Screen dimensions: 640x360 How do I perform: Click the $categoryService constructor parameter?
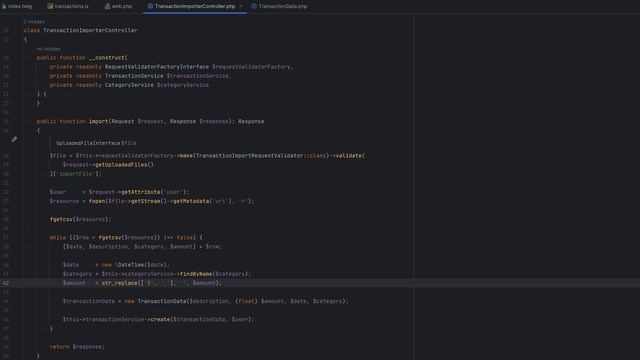click(183, 85)
